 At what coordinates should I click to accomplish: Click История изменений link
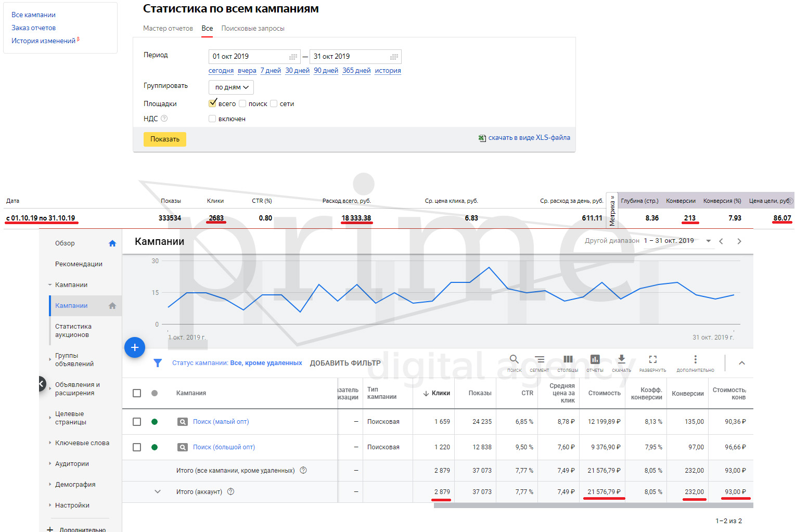click(44, 41)
